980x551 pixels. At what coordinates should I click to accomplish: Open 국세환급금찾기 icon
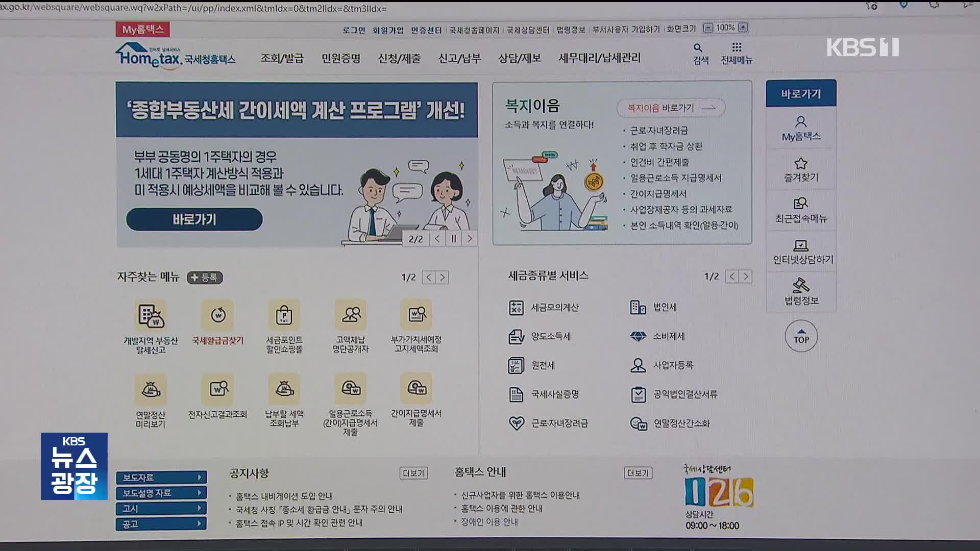point(218,315)
